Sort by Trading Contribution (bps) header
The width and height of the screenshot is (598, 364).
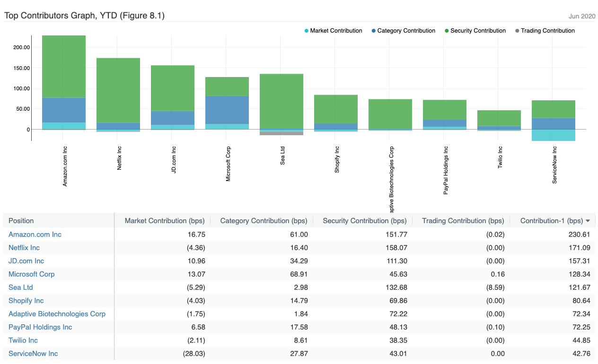pos(463,221)
